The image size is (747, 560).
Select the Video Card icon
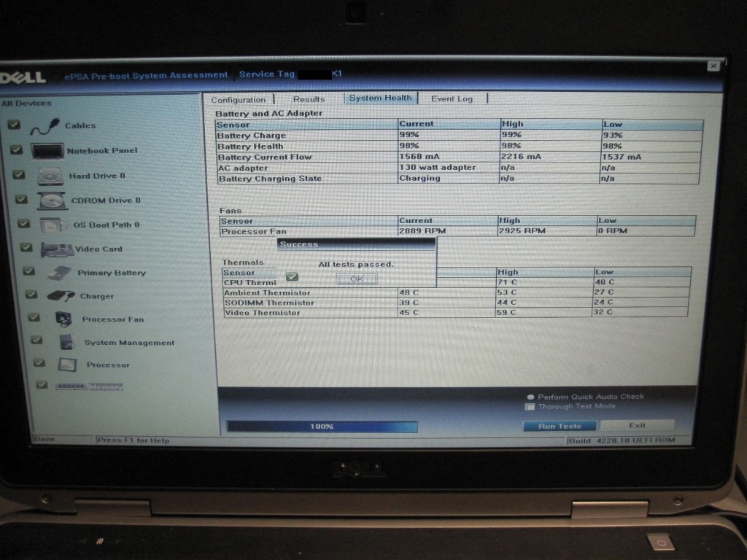[x=57, y=249]
